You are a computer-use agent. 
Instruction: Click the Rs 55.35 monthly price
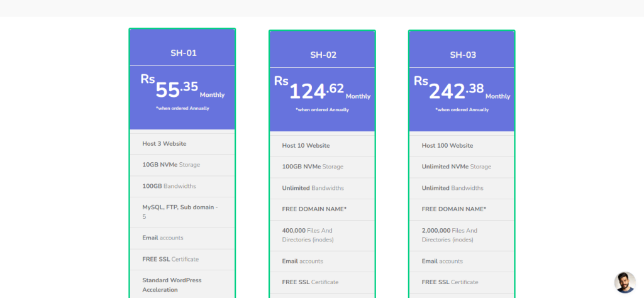182,88
